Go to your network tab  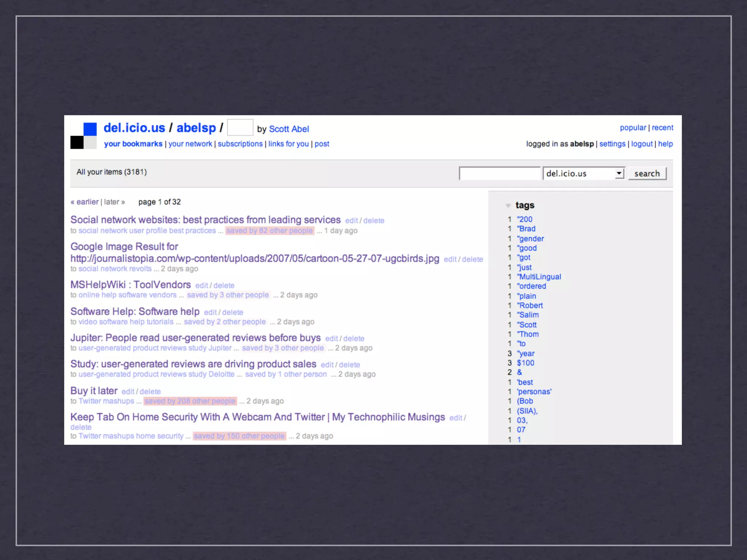(x=190, y=144)
